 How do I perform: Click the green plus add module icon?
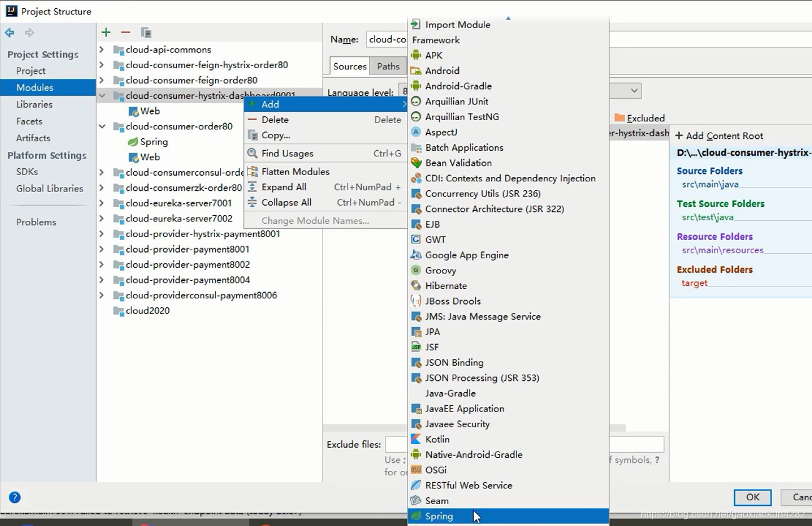click(106, 33)
